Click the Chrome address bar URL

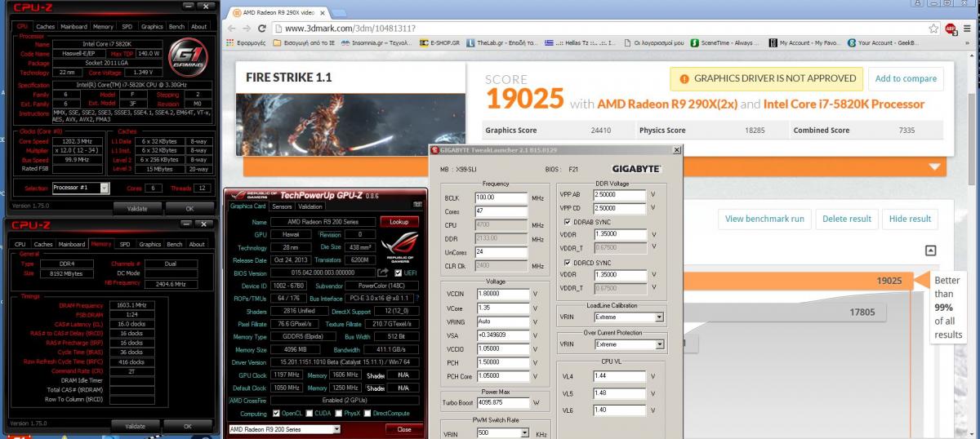[349, 29]
